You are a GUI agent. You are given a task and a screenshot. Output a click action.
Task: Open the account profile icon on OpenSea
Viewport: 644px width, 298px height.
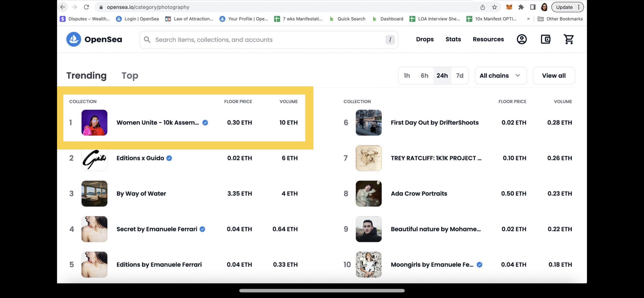(x=522, y=39)
